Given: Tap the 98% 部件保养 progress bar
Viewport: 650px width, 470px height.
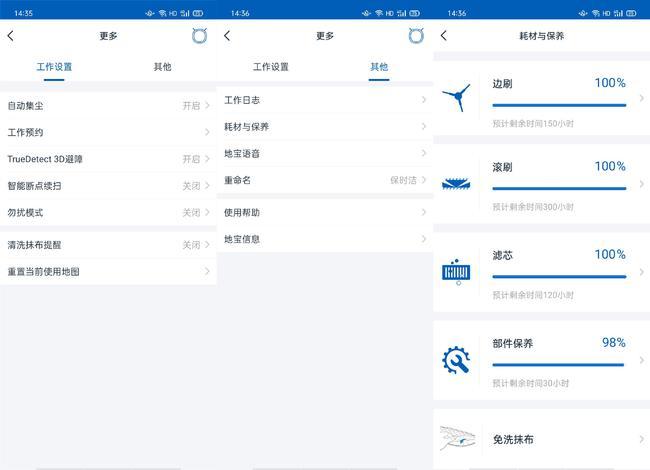Looking at the screenshot, I should pyautogui.click(x=558, y=365).
